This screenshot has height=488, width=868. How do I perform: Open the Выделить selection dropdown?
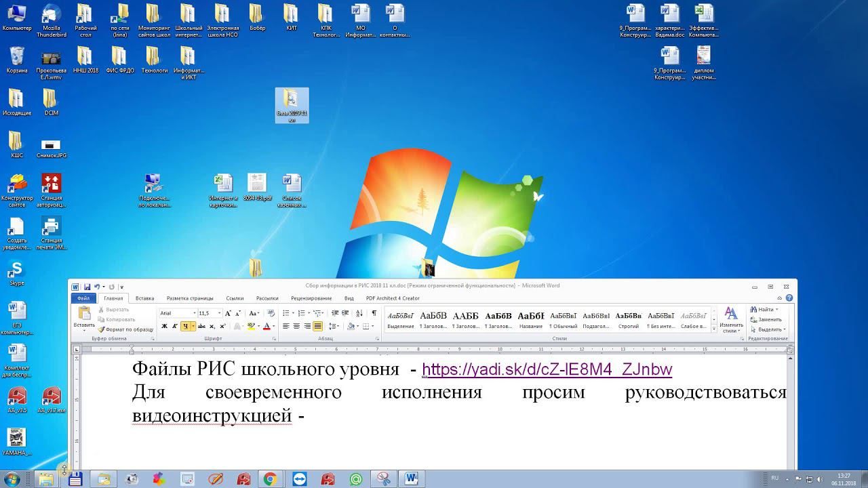768,329
